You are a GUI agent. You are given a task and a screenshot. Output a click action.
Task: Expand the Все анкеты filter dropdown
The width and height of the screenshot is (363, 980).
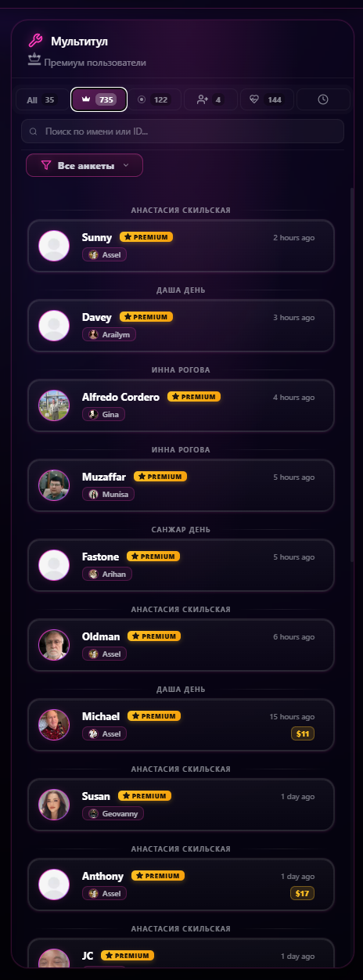tap(84, 165)
